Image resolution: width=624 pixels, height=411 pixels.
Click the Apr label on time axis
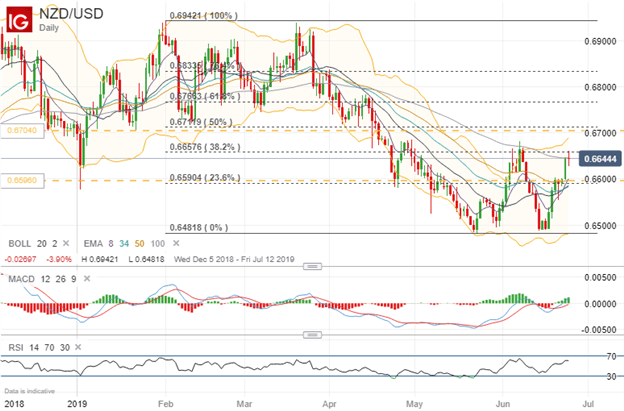[329, 404]
